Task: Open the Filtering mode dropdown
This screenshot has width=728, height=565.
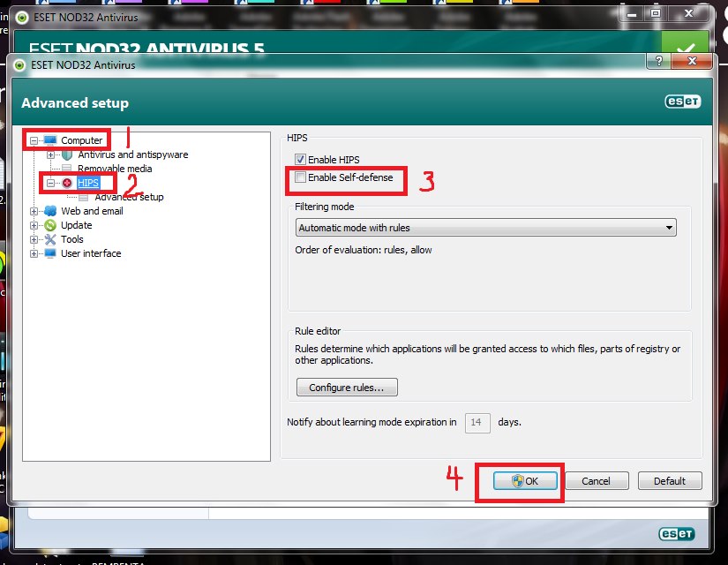Action: click(x=485, y=228)
